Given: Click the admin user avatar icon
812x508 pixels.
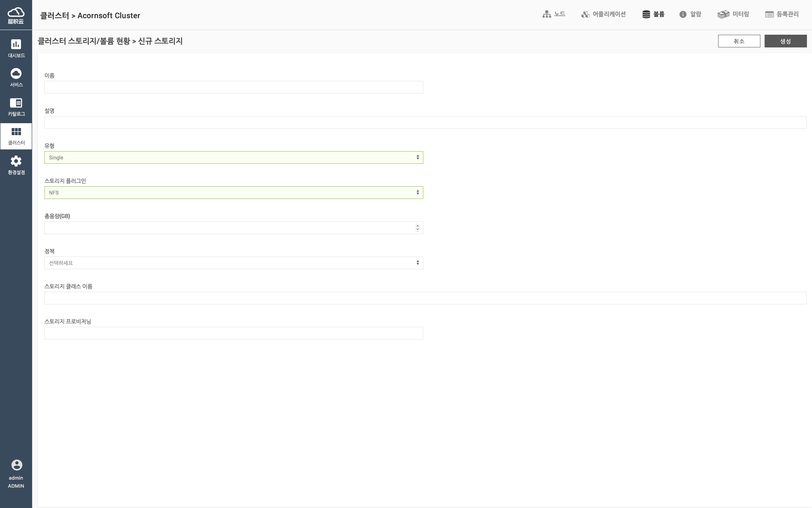Looking at the screenshot, I should [x=16, y=465].
